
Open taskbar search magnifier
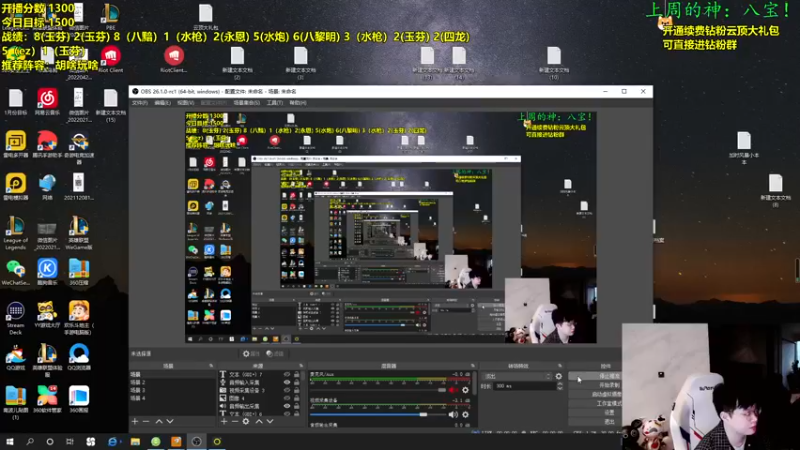point(30,442)
